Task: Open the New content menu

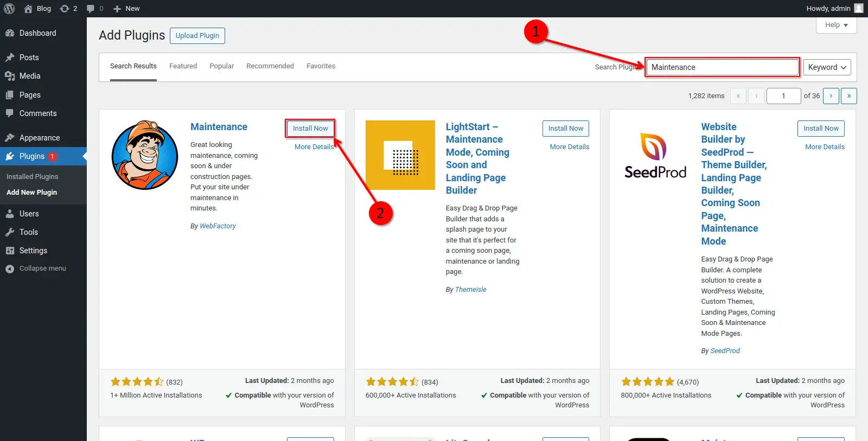Action: pos(126,8)
